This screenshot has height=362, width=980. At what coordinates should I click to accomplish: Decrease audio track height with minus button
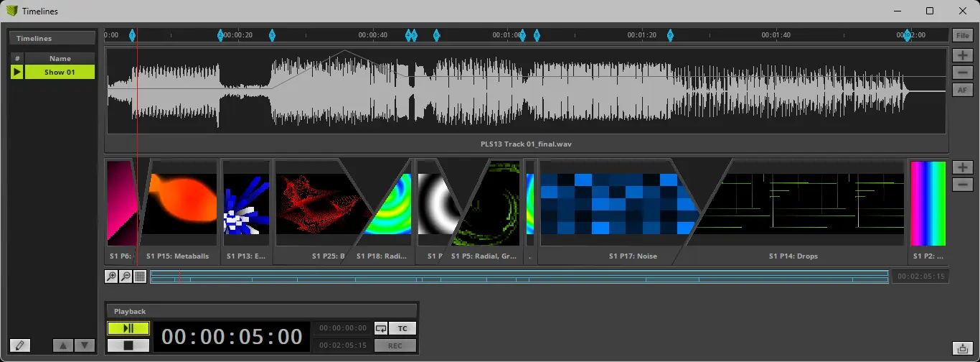(961, 73)
